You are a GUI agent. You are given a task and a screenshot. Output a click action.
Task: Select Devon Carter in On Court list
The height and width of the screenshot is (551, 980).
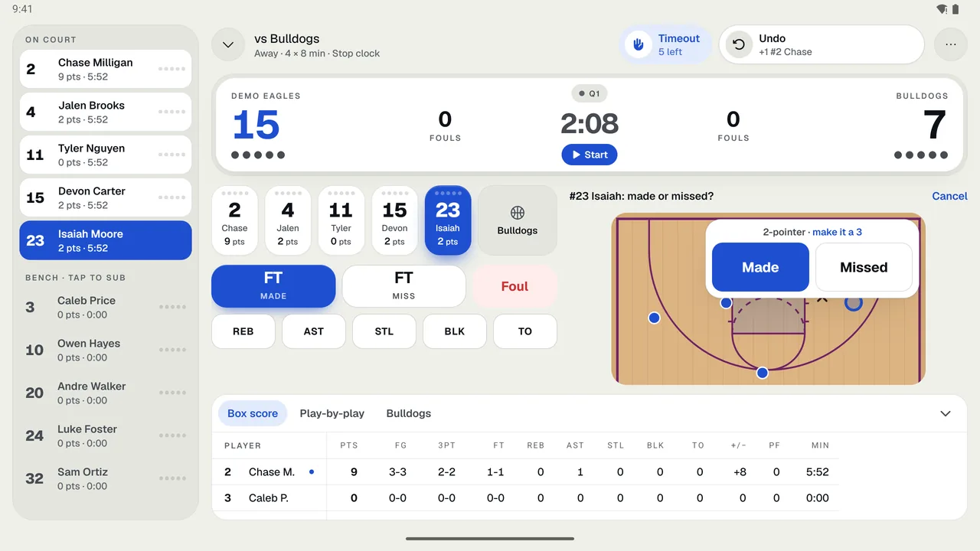(x=106, y=197)
